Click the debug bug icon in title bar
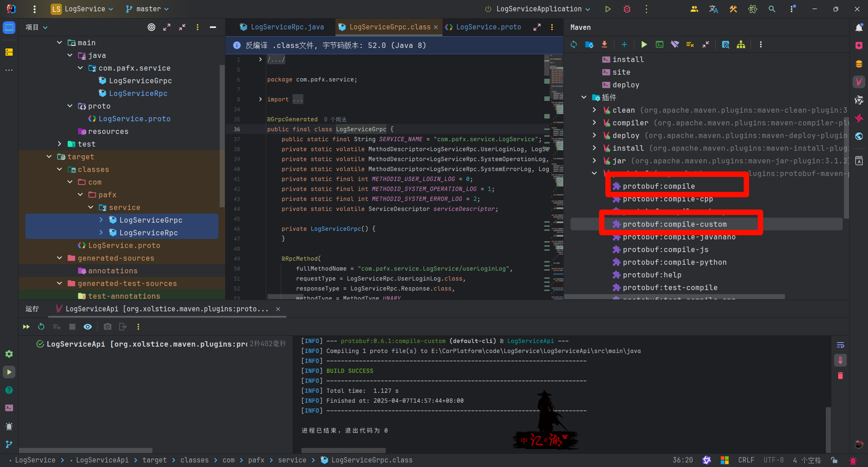The height and width of the screenshot is (467, 868). [x=627, y=9]
